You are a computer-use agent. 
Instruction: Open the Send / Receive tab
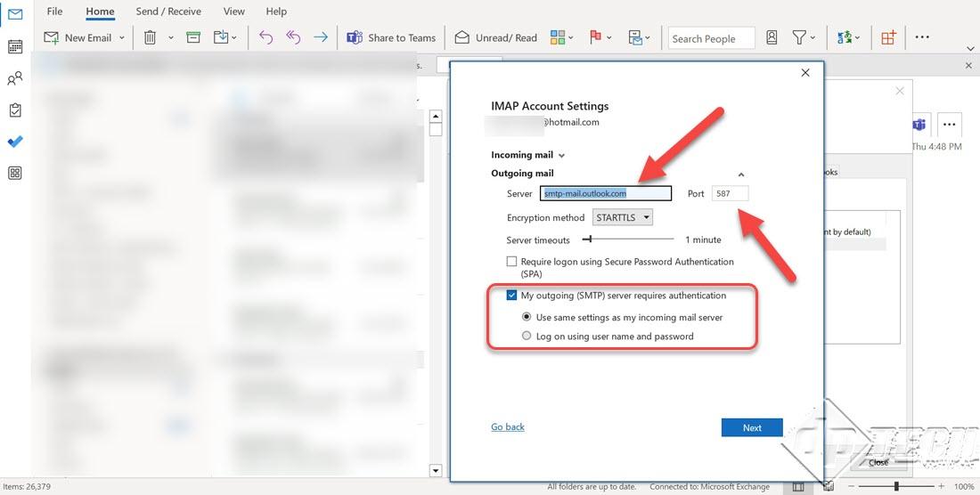(x=168, y=12)
